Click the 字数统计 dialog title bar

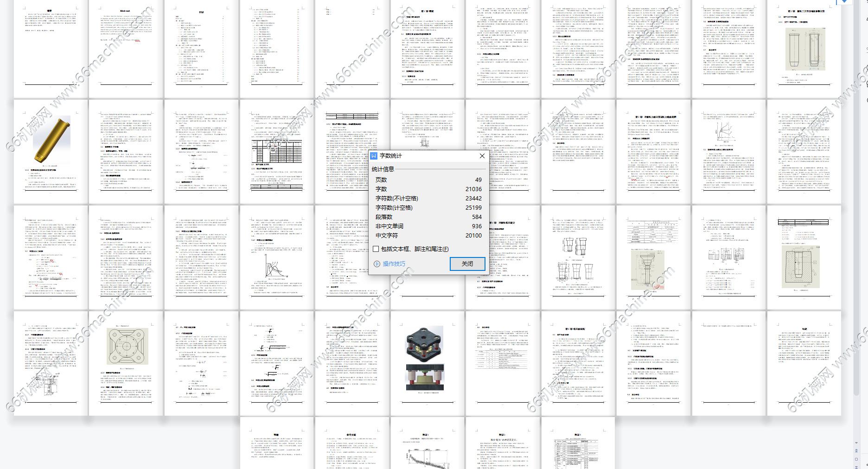click(x=427, y=156)
